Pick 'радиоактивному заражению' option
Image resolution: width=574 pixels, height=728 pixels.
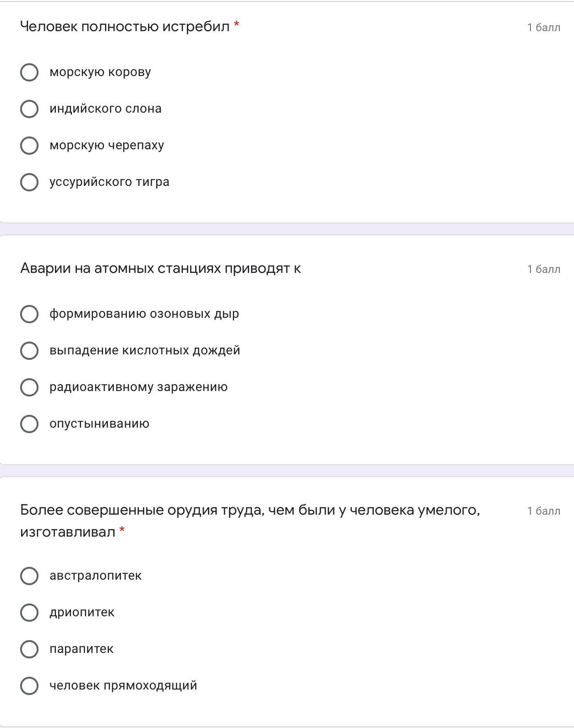coord(29,387)
